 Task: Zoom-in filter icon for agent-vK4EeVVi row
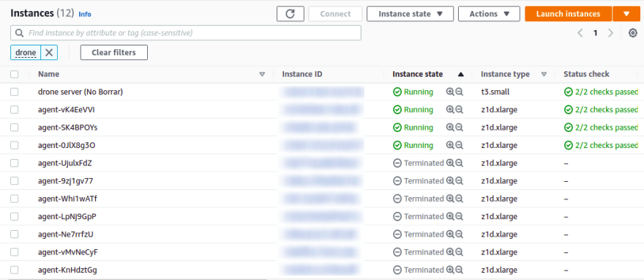click(450, 110)
